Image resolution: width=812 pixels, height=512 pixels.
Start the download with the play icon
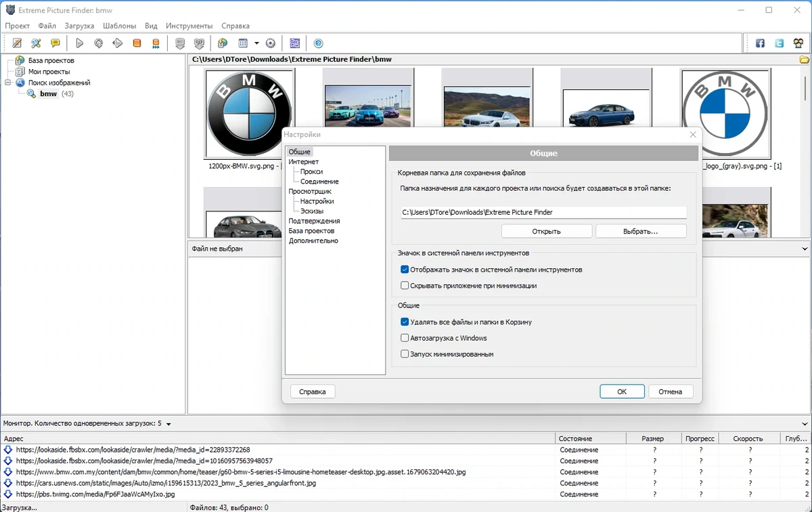[x=80, y=43]
